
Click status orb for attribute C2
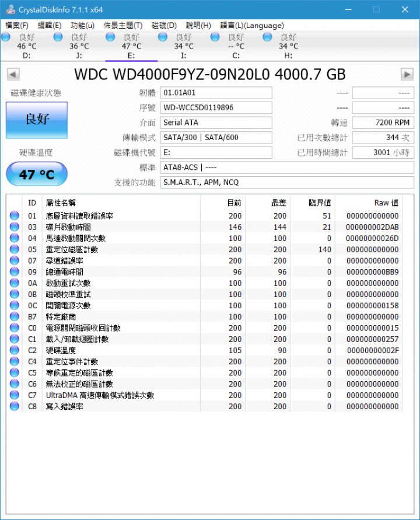[x=14, y=350]
